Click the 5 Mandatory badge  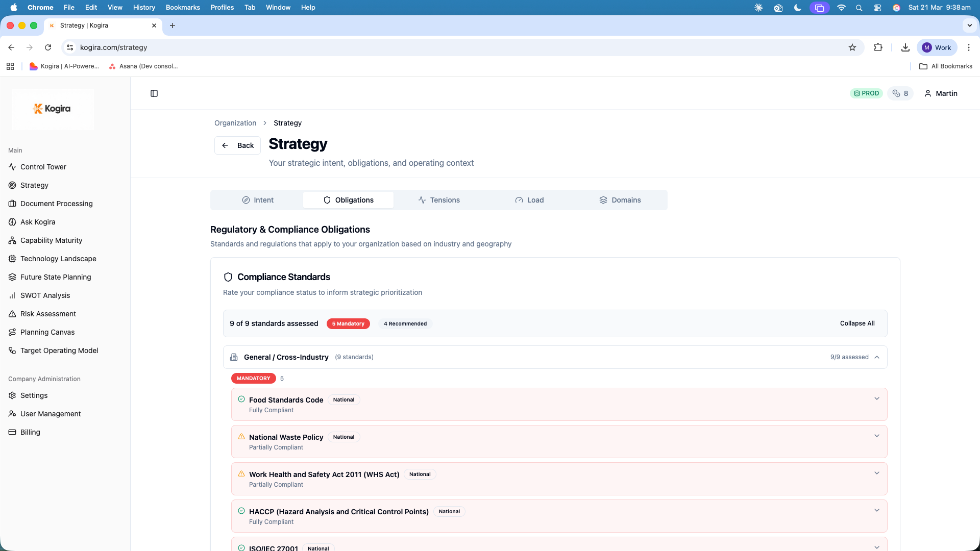tap(348, 323)
